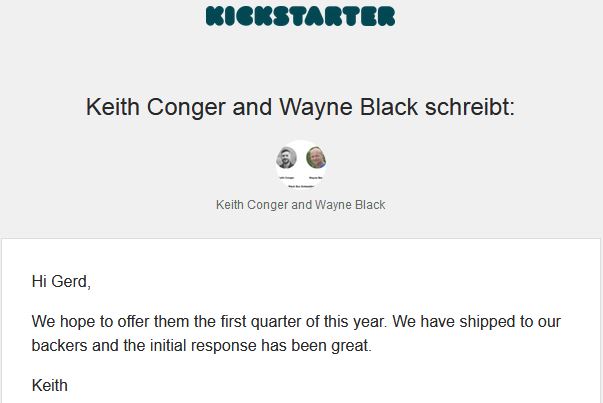603x403 pixels.
Task: Click heading 'Keith Conger and Wayne Black schreibt:'
Action: 300,107
